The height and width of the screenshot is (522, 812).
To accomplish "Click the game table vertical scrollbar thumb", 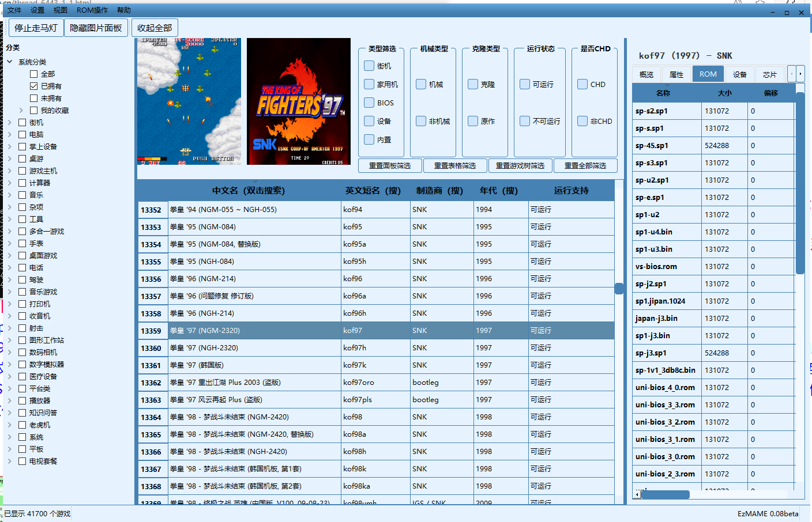I will tap(619, 289).
